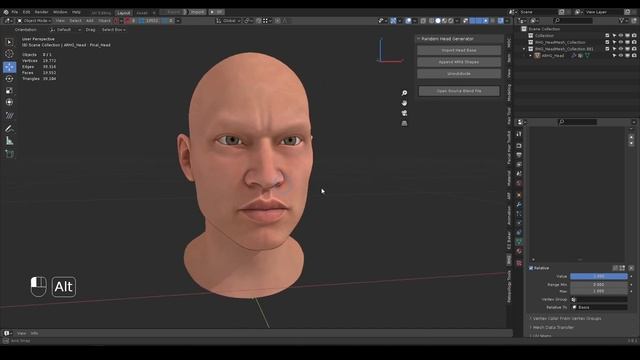
Task: Toggle render camera for RHG_Head row
Action: 634,56
